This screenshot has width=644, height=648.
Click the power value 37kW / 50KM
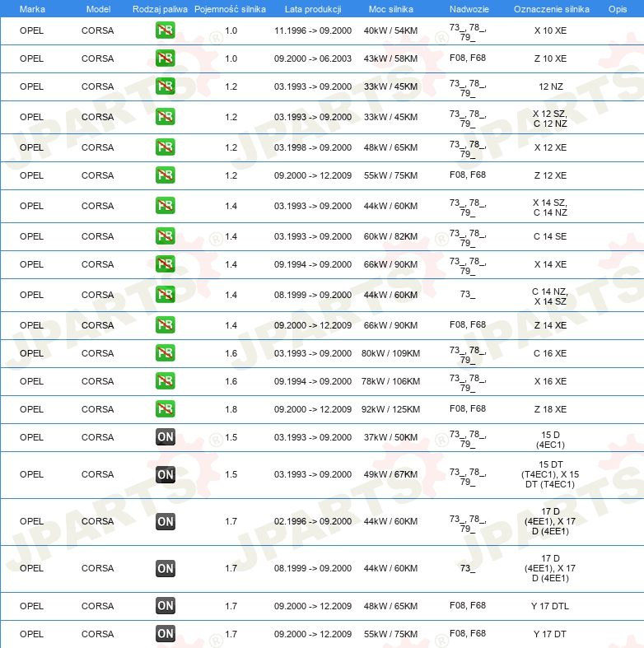[390, 438]
